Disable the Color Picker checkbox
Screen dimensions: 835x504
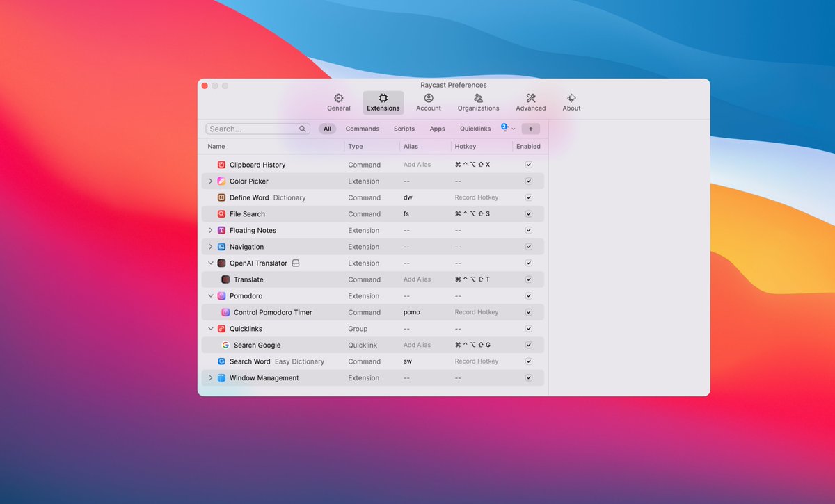pos(529,181)
